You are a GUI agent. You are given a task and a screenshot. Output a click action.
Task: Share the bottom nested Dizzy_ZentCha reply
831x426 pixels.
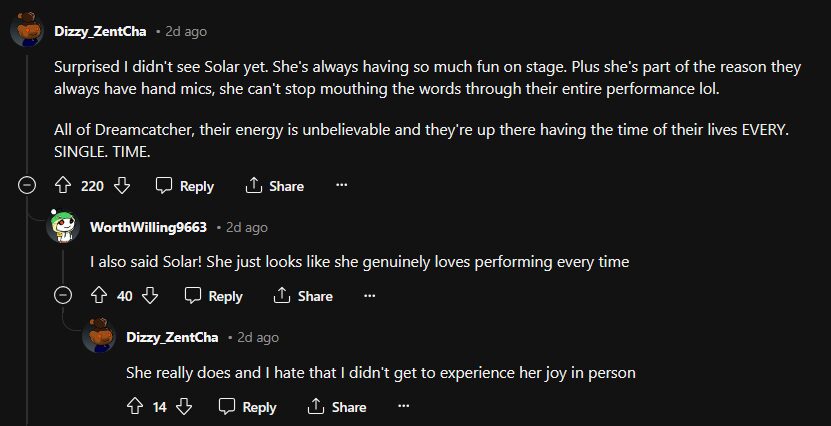coord(337,407)
